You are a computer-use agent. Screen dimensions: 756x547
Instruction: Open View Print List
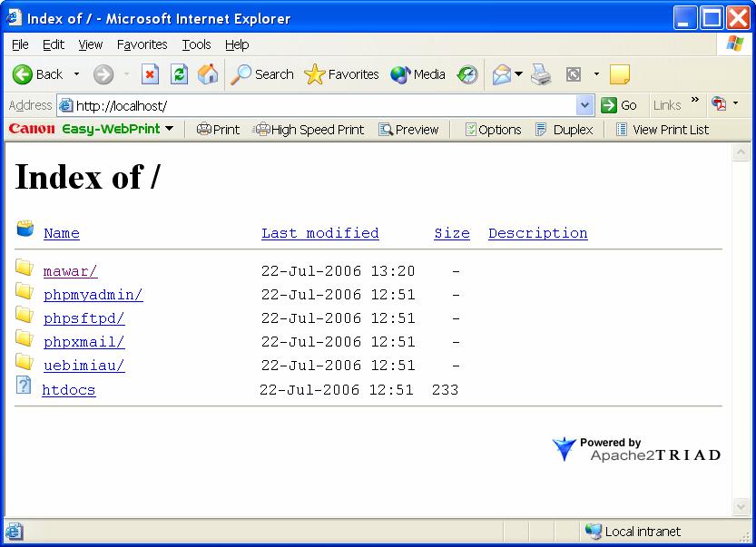(663, 130)
